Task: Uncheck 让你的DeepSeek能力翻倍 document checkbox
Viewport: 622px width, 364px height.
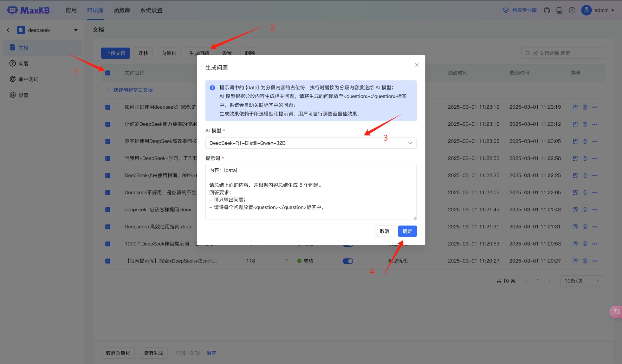Action: pos(108,124)
